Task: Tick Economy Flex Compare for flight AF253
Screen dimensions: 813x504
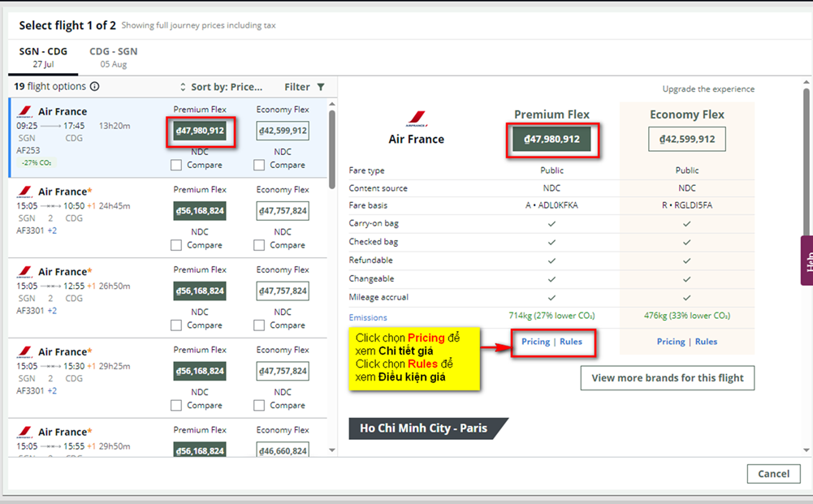Action: (259, 166)
